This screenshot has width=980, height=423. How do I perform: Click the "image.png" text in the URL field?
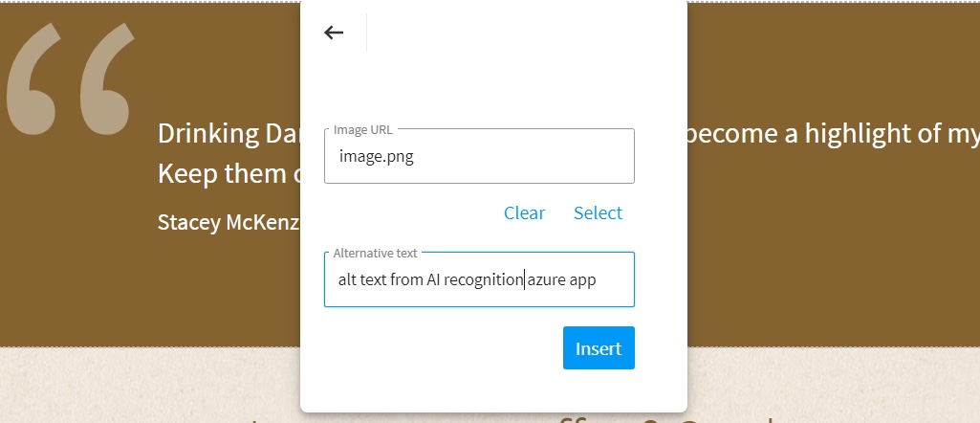pos(376,156)
